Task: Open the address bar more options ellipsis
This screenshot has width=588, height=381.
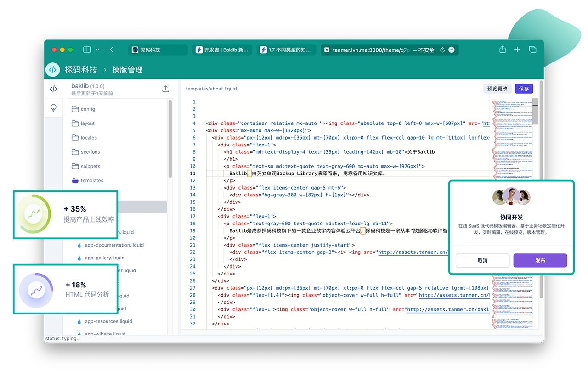Action: click(452, 50)
